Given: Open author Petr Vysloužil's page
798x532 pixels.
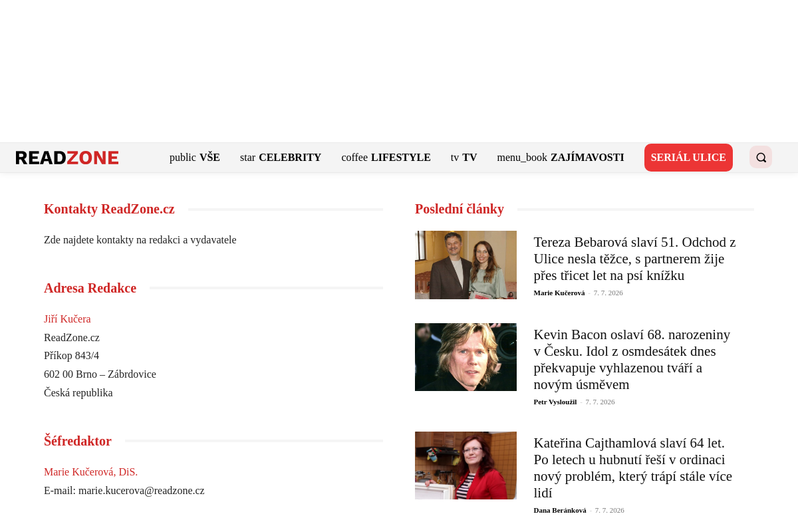Looking at the screenshot, I should click(x=555, y=402).
